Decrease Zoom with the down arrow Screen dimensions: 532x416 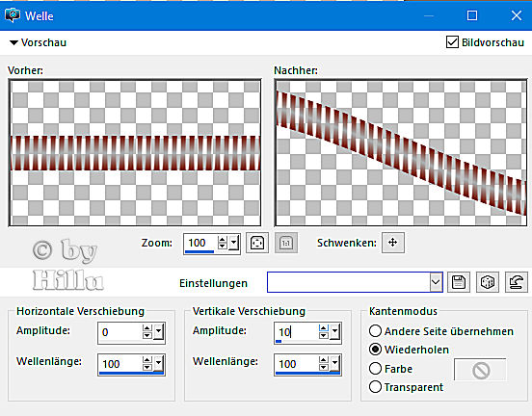coord(223,247)
